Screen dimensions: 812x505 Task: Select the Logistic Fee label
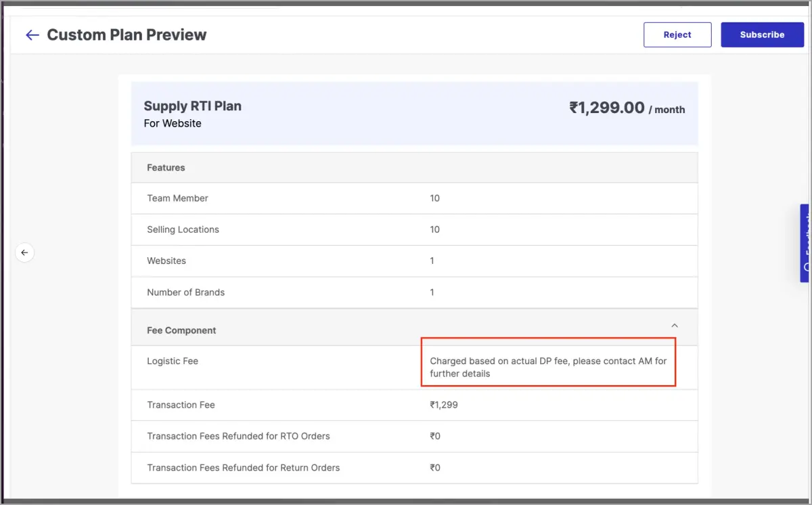coord(173,361)
